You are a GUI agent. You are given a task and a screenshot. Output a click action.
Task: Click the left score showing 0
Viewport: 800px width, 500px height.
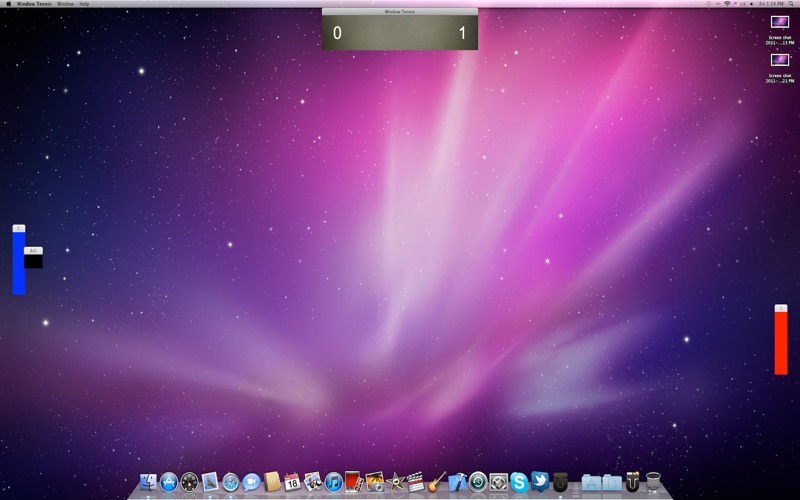coord(337,33)
